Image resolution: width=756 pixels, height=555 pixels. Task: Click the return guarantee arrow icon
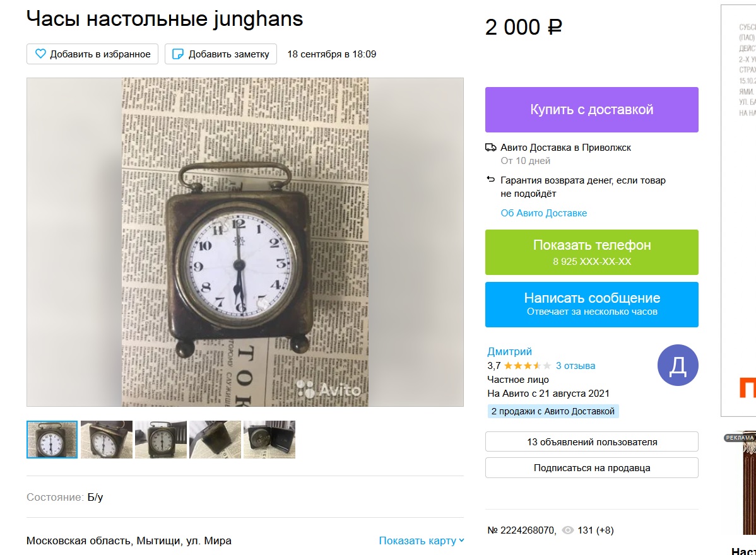click(490, 180)
